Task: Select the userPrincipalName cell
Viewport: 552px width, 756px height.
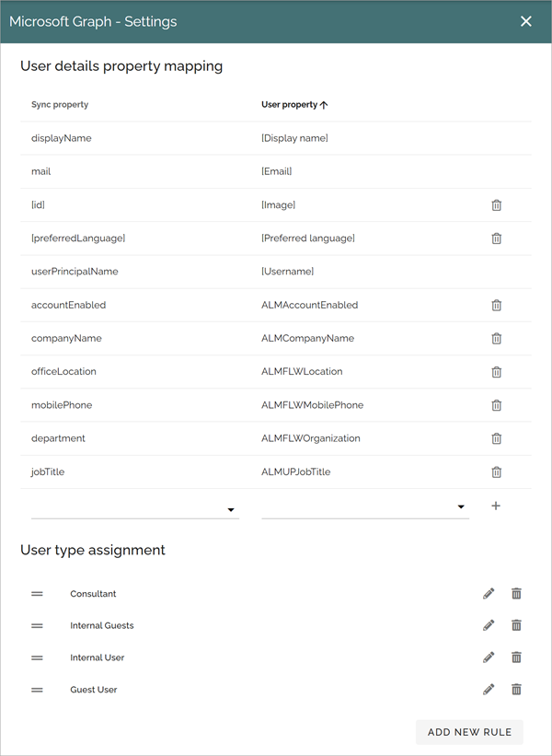Action: coord(75,272)
